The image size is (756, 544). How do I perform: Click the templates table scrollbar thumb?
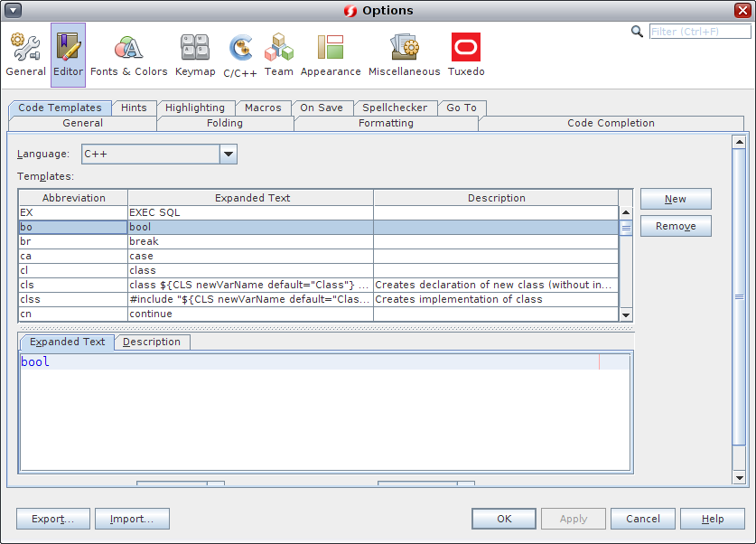click(626, 228)
